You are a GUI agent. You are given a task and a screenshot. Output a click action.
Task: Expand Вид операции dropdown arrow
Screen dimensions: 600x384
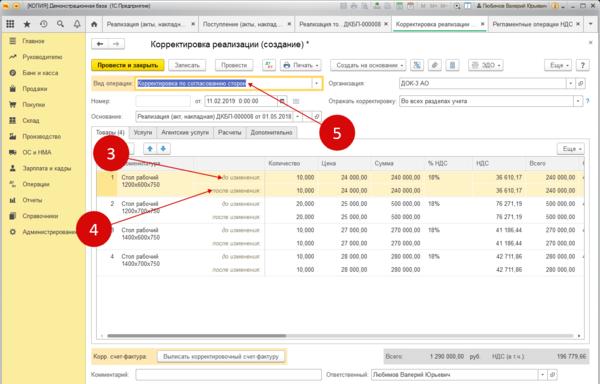click(316, 83)
